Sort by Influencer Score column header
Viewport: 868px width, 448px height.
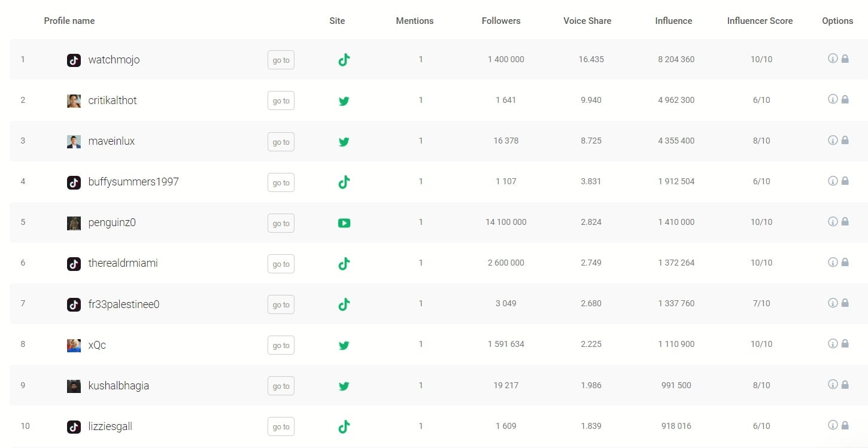[x=760, y=21]
